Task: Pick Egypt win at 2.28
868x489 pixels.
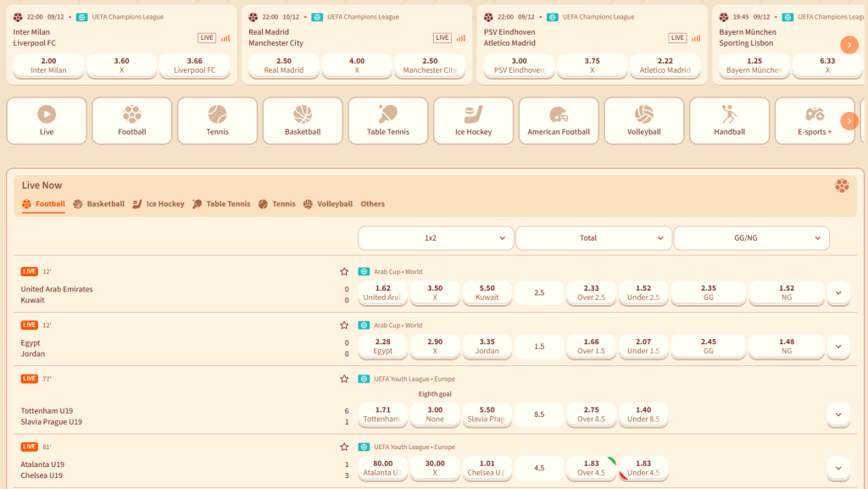Action: tap(383, 347)
